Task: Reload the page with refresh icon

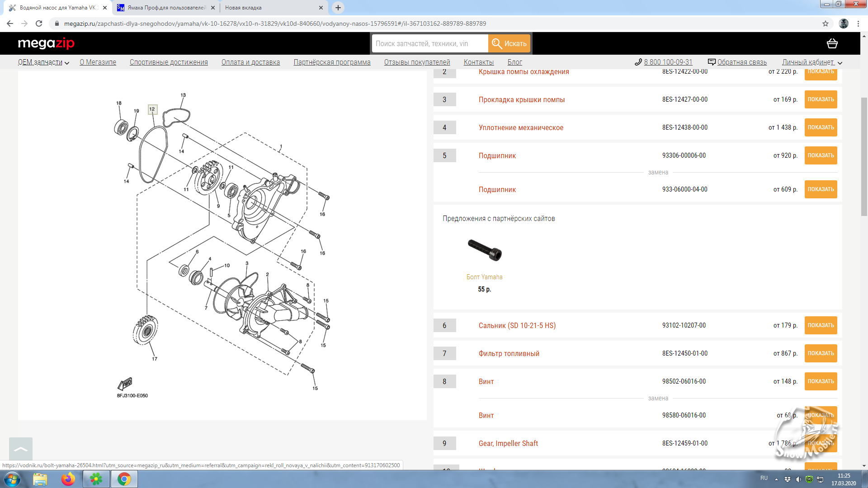Action: (x=39, y=23)
